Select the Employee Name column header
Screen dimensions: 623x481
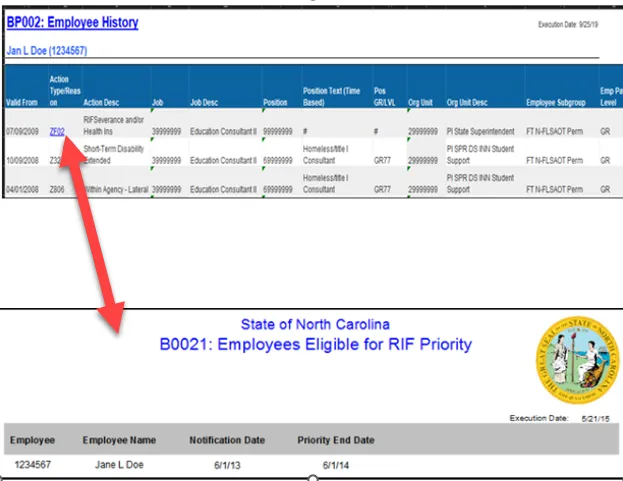coord(119,440)
